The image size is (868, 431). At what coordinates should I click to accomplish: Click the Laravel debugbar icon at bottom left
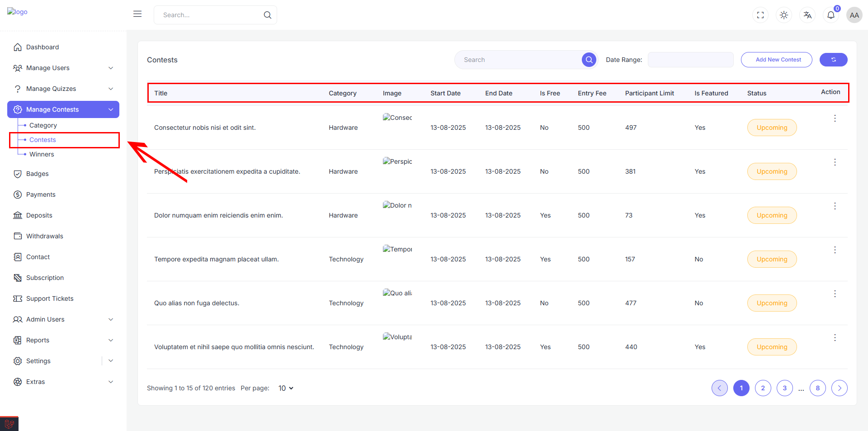[x=9, y=424]
